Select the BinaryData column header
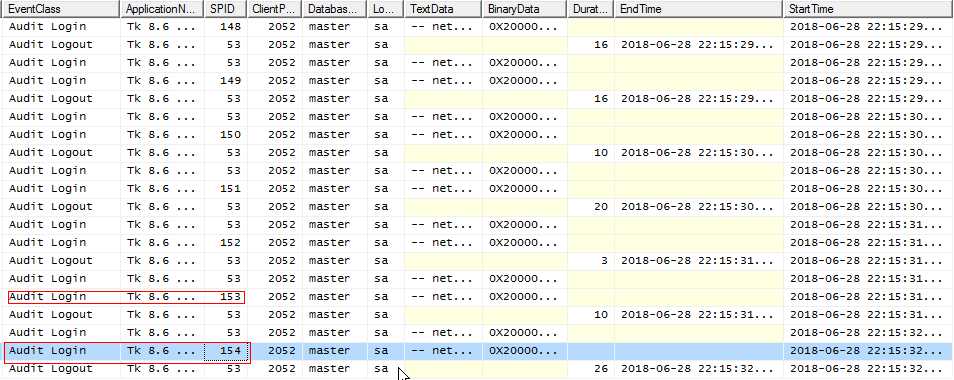 525,9
